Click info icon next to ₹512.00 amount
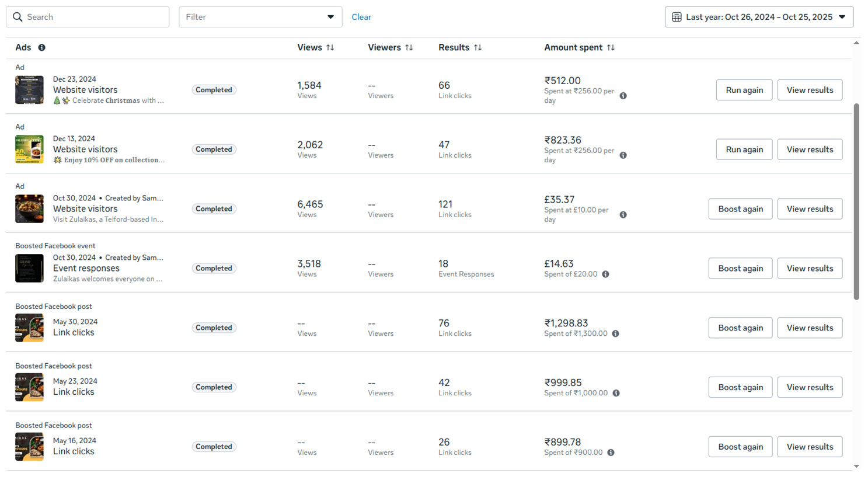 (x=623, y=96)
